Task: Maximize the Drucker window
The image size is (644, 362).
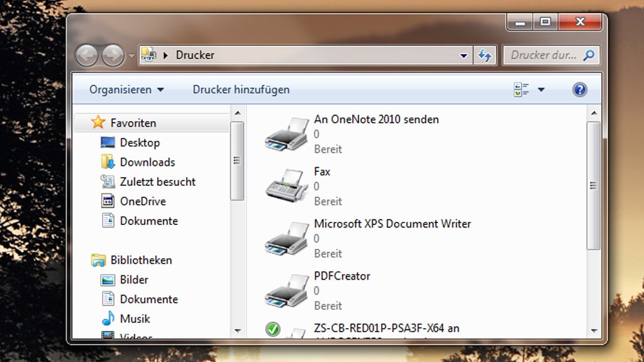Action: click(x=545, y=22)
